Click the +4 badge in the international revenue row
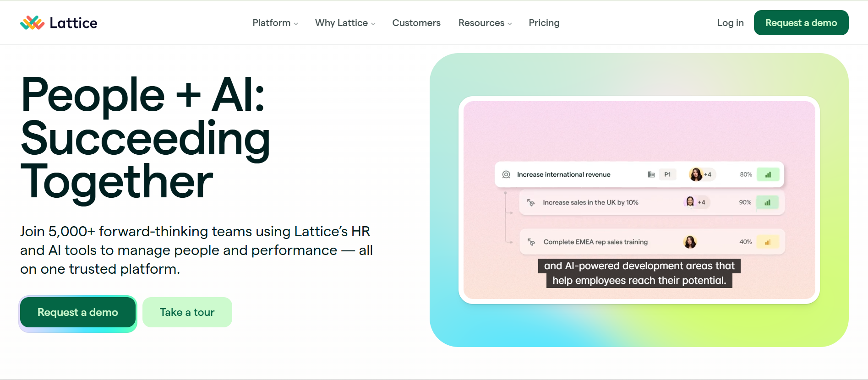868x380 pixels. point(708,174)
